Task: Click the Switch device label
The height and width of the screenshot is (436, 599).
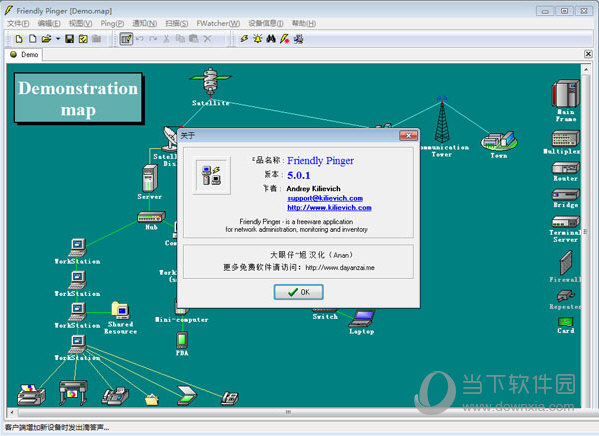Action: [x=325, y=317]
